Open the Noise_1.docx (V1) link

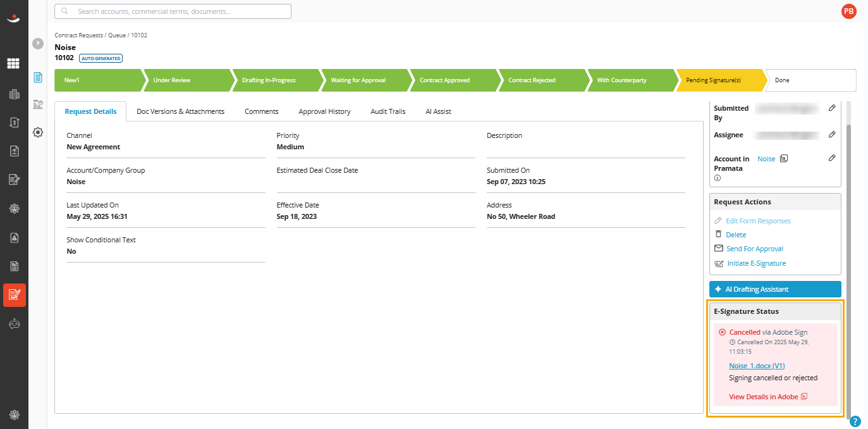pos(757,366)
